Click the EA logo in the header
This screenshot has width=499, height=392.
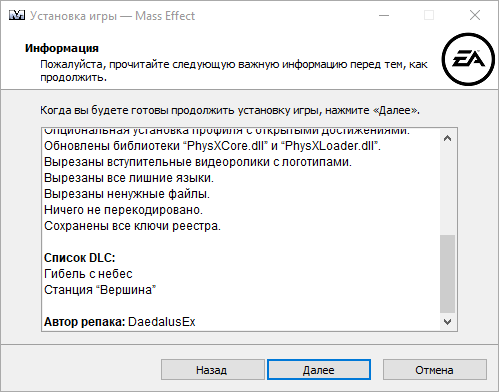pyautogui.click(x=468, y=59)
